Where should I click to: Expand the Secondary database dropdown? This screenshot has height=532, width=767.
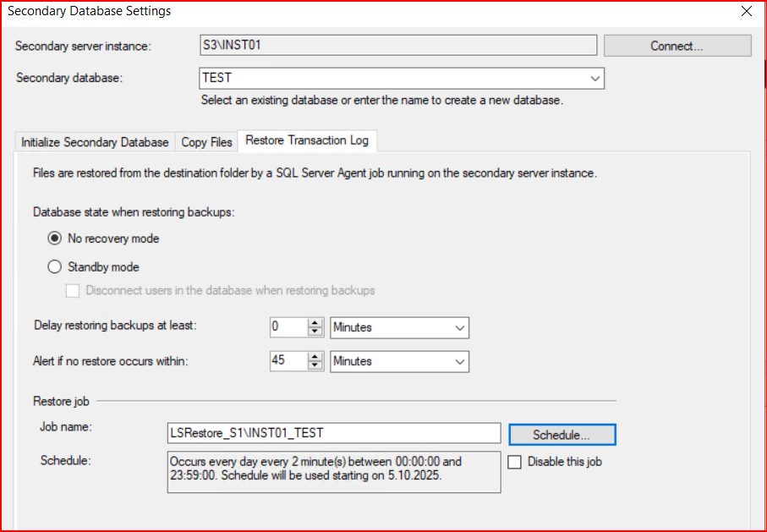pyautogui.click(x=594, y=78)
